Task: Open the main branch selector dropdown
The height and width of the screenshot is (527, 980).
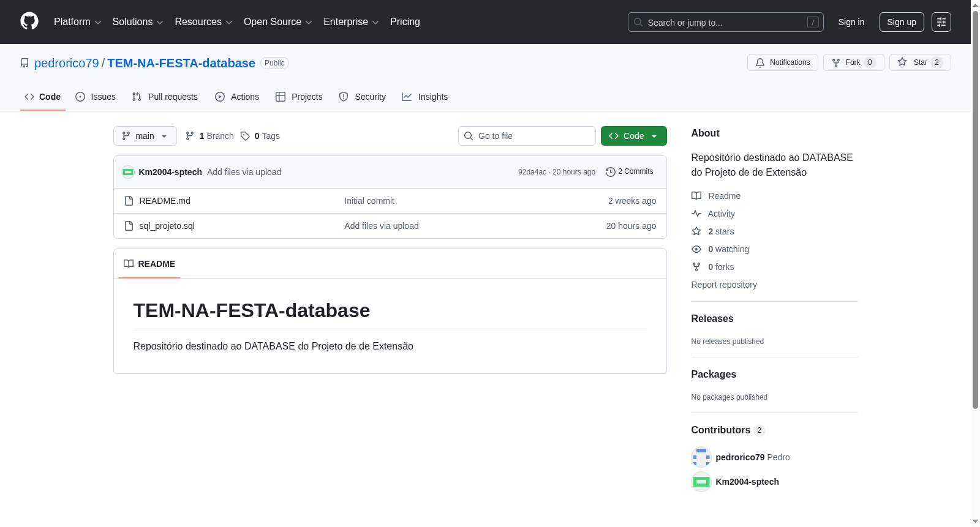Action: point(145,136)
